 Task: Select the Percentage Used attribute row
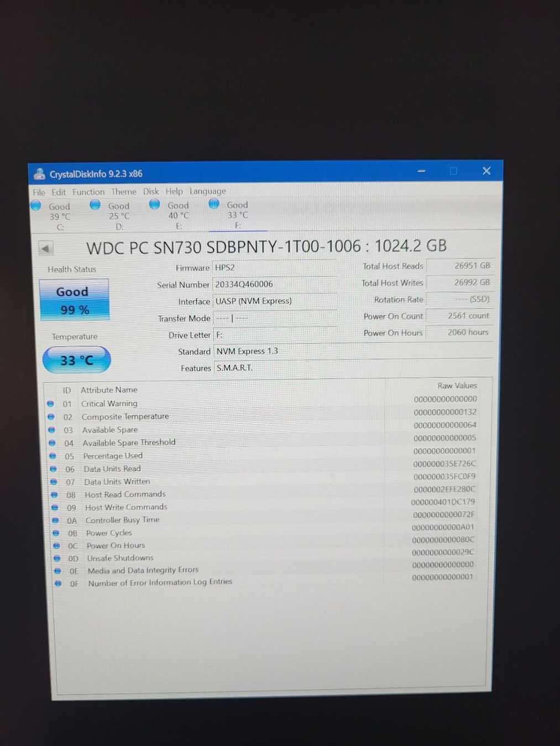click(263, 454)
